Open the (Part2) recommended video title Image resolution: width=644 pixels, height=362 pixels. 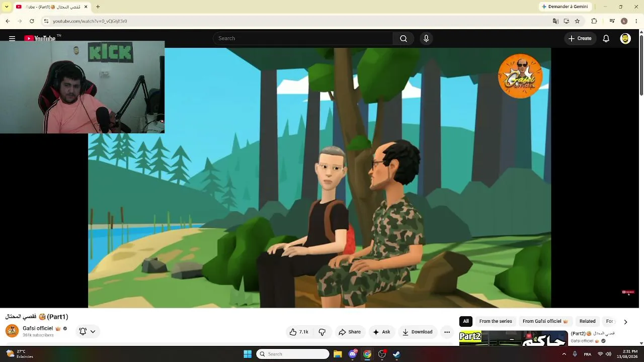point(593,333)
